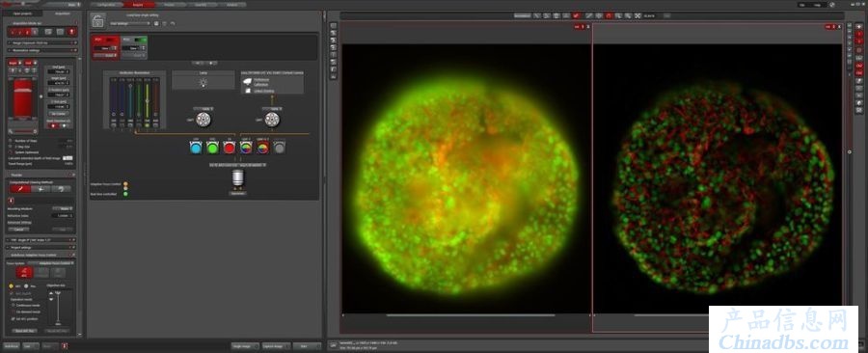Click the red checkmark icon in viewer toolbar
The width and height of the screenshot is (868, 353).
click(x=577, y=15)
